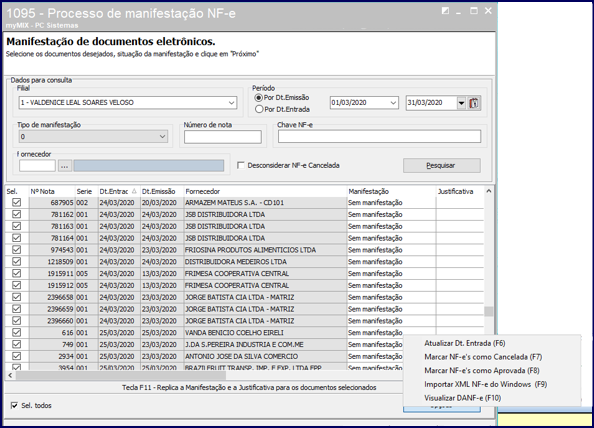Focus the Número de nota field
The width and height of the screenshot is (594, 428).
click(x=223, y=137)
